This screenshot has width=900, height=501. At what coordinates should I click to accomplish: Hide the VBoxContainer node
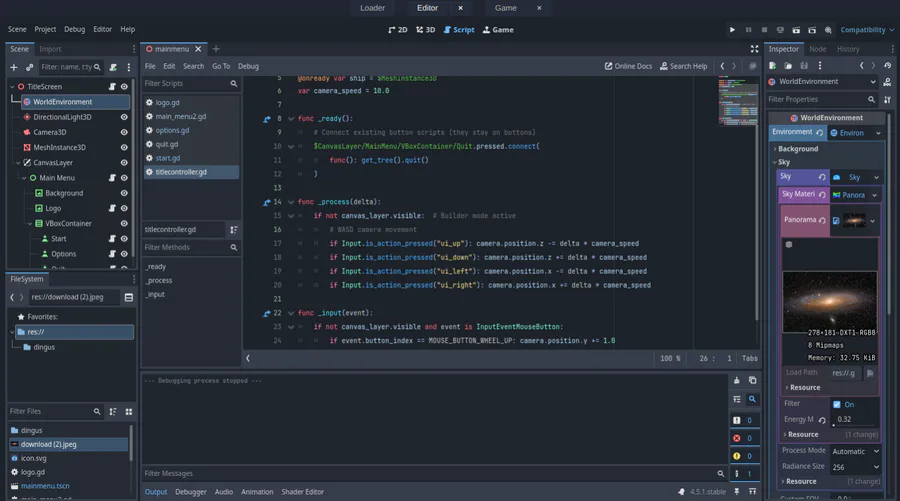coord(124,223)
